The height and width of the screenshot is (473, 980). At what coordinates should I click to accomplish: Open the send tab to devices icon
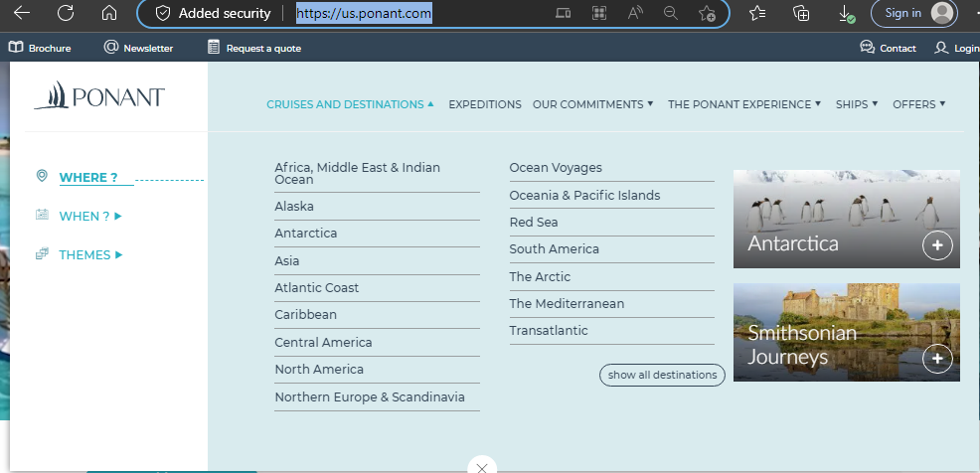[564, 13]
